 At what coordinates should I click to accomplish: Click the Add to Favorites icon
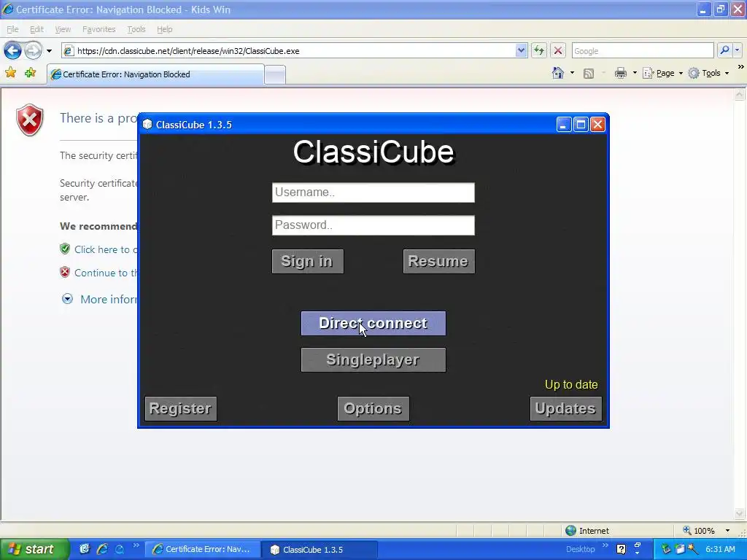click(31, 73)
